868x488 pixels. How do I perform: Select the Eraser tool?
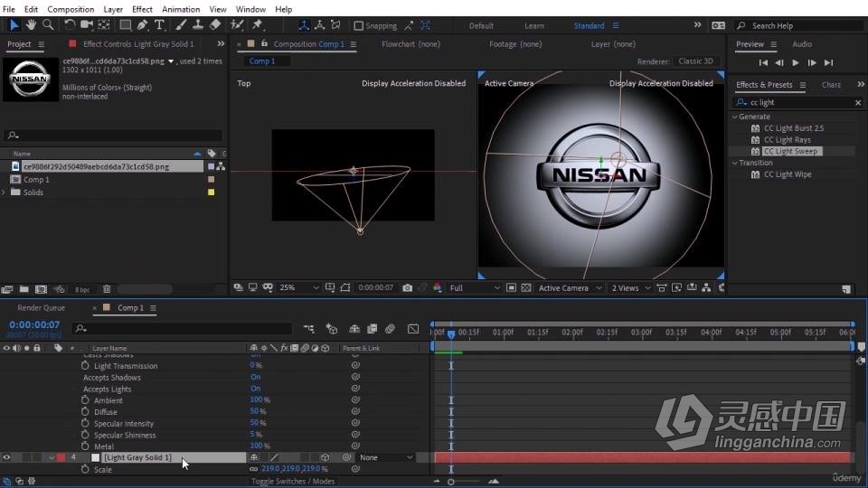point(215,25)
